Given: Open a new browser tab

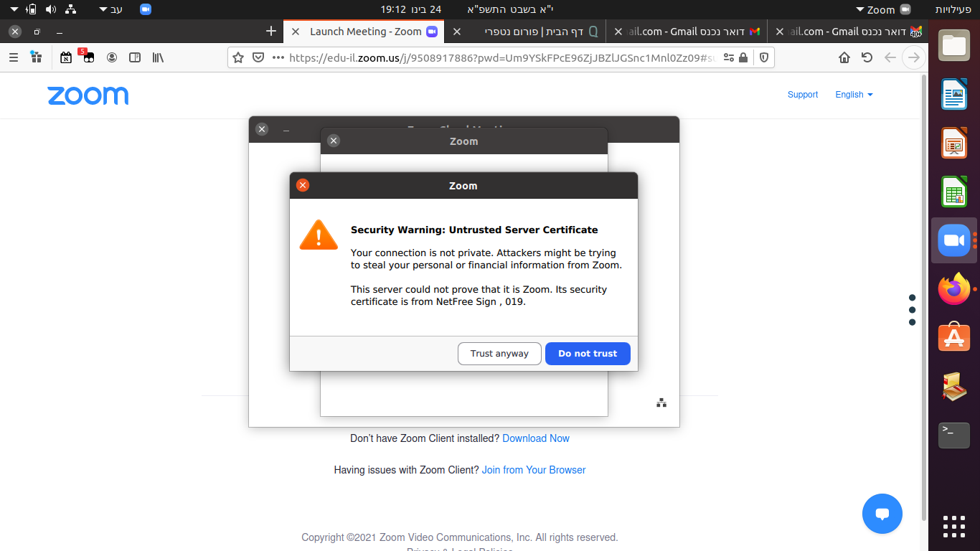Looking at the screenshot, I should [x=270, y=31].
